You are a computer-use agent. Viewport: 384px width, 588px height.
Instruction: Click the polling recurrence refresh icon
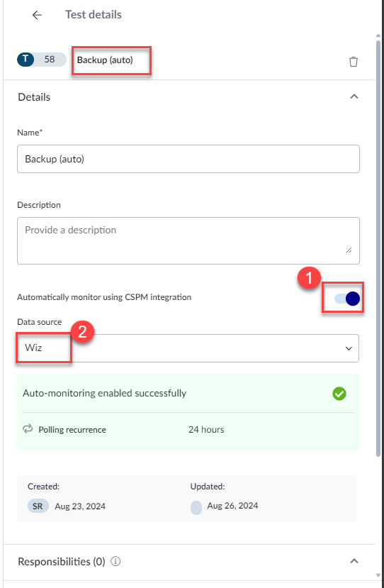[28, 429]
